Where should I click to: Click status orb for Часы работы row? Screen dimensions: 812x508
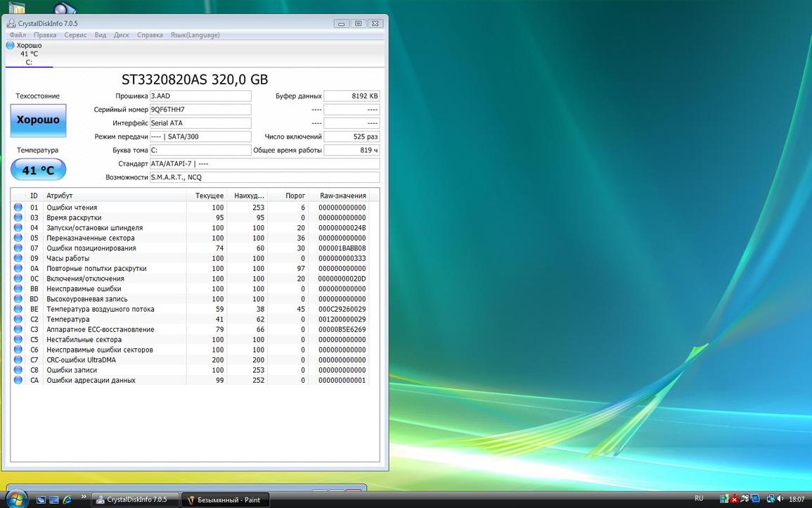(18, 258)
